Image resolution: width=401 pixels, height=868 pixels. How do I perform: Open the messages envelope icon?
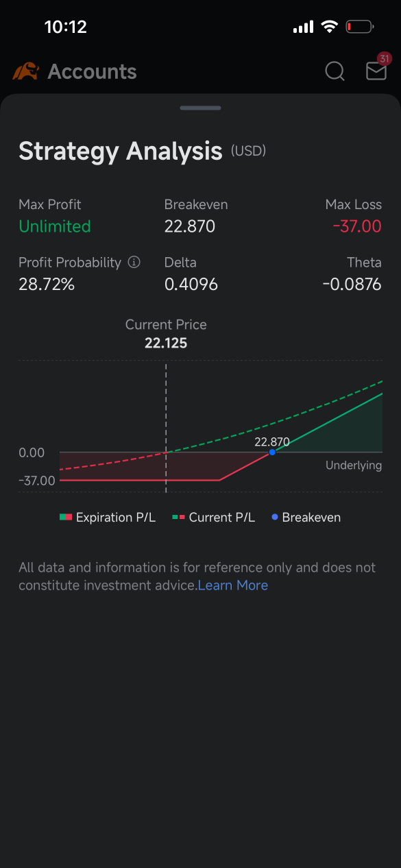point(376,71)
